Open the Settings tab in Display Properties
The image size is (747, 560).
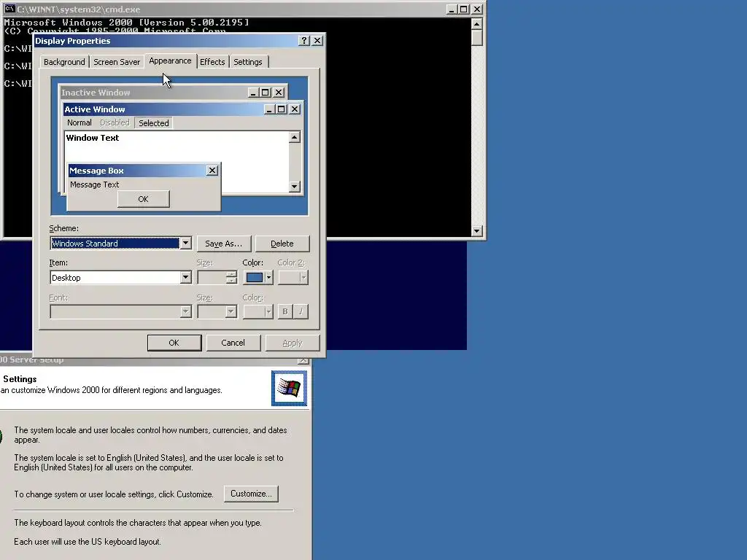click(x=248, y=62)
